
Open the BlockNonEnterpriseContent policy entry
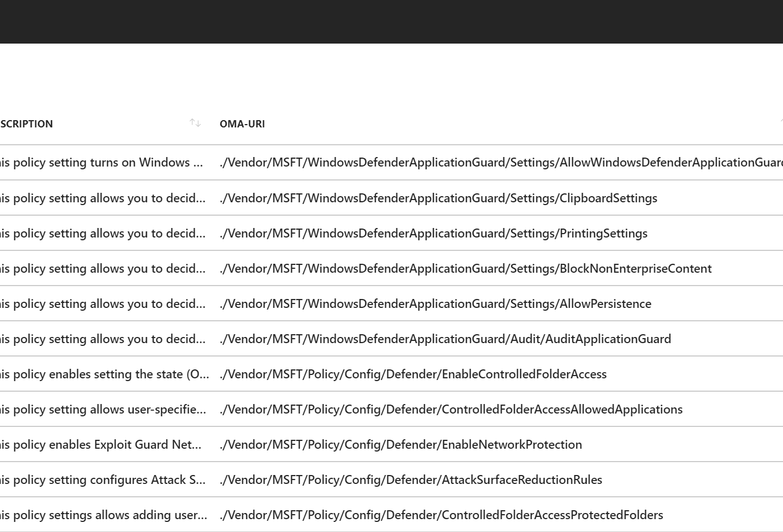coord(465,268)
